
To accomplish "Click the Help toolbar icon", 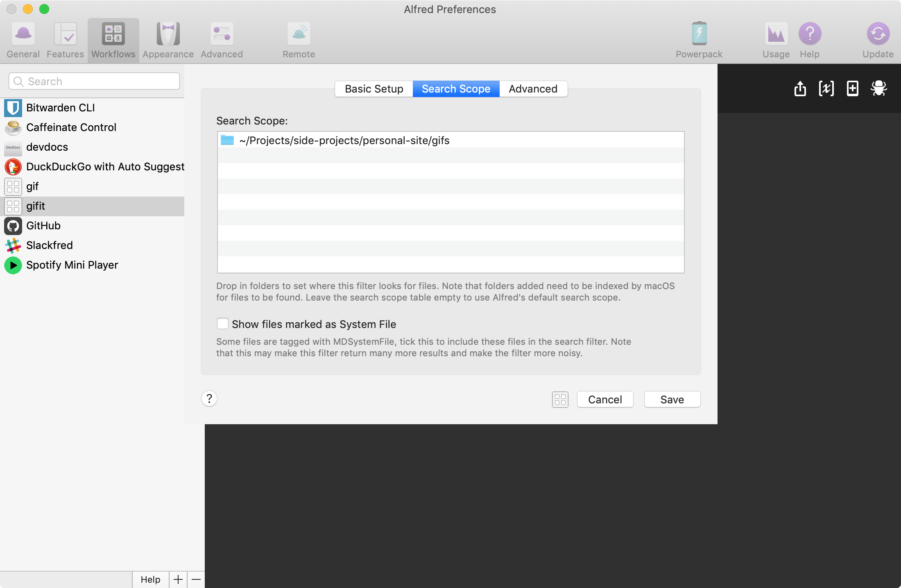I will click(810, 40).
